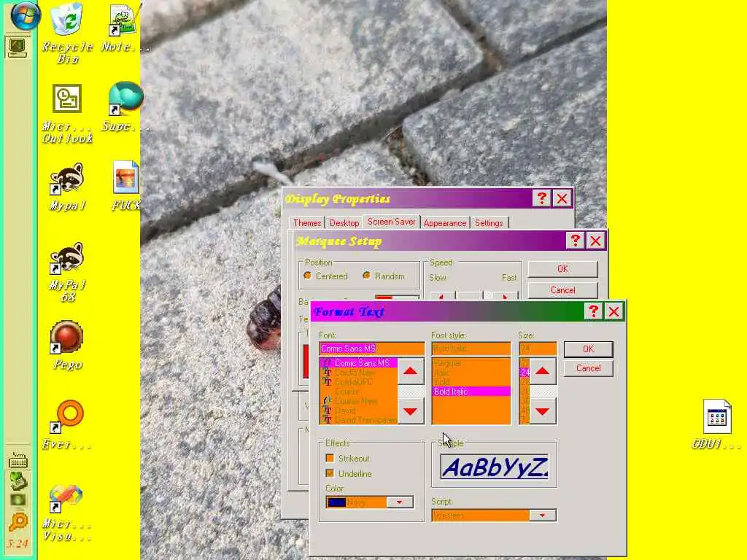Image resolution: width=747 pixels, height=560 pixels.
Task: Click the Display Properties taskbar button
Action: pyautogui.click(x=18, y=47)
